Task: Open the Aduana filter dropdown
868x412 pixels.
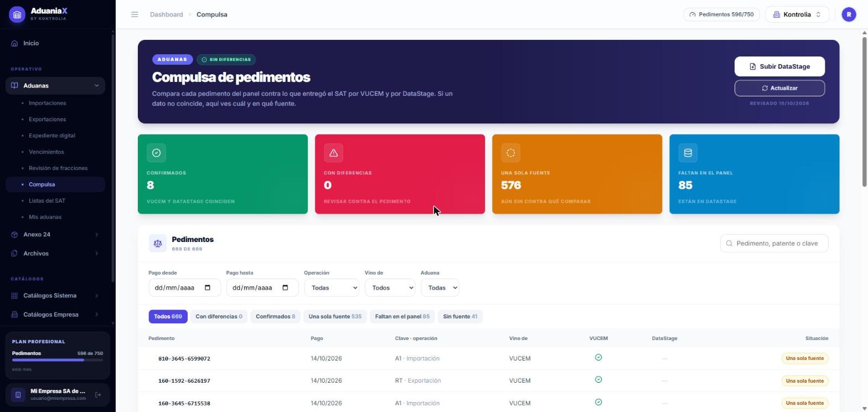Action: pyautogui.click(x=440, y=288)
